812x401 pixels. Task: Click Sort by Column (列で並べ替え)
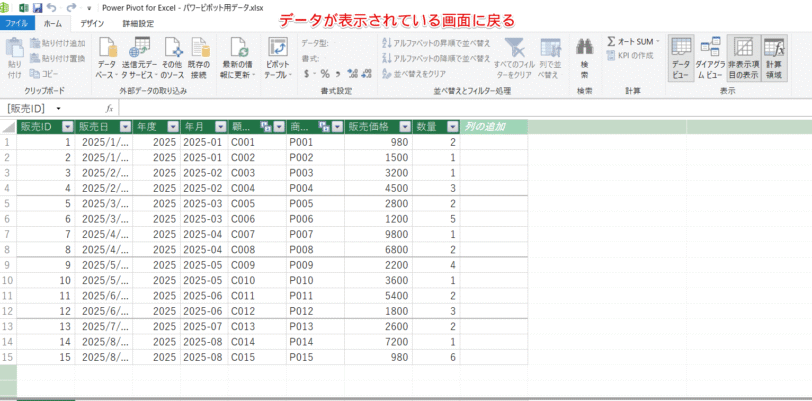point(550,58)
